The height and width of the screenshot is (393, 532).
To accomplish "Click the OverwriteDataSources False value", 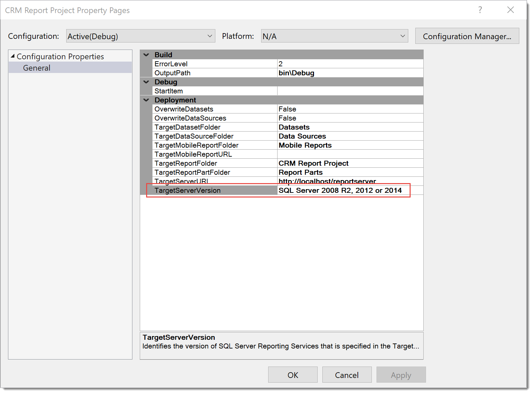I will [x=350, y=118].
